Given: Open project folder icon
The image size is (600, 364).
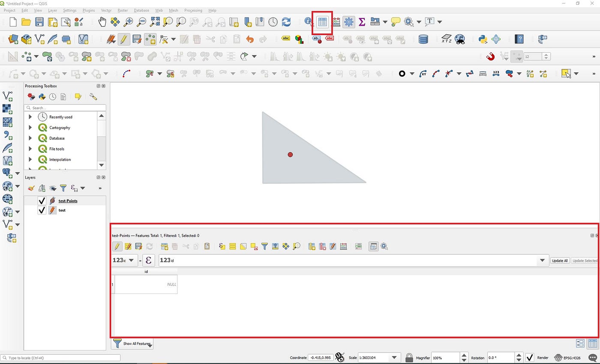Looking at the screenshot, I should (26, 22).
